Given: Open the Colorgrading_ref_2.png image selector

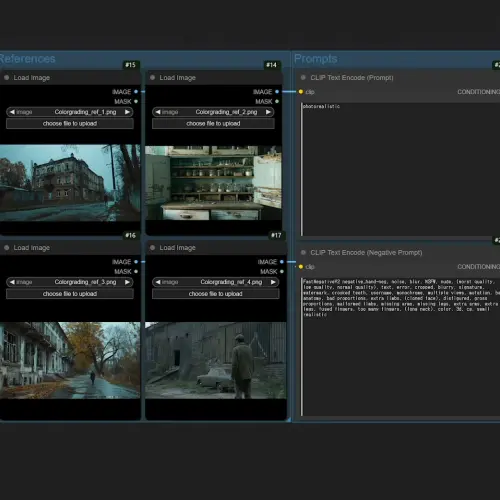Looking at the screenshot, I should (x=213, y=112).
